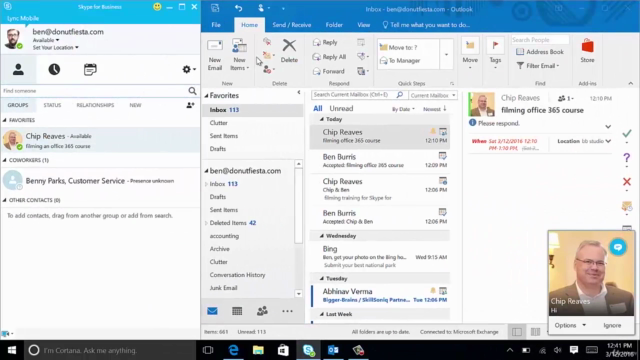Show only Unread messages filter
The image size is (640, 360).
pyautogui.click(x=341, y=109)
